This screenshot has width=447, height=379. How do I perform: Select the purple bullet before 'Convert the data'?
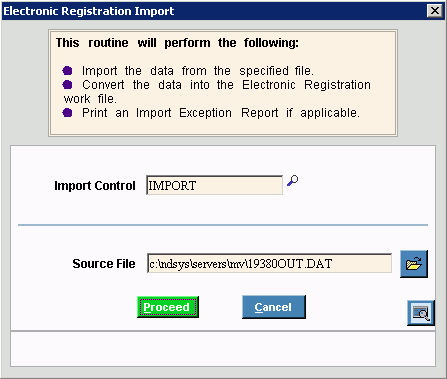tap(67, 85)
